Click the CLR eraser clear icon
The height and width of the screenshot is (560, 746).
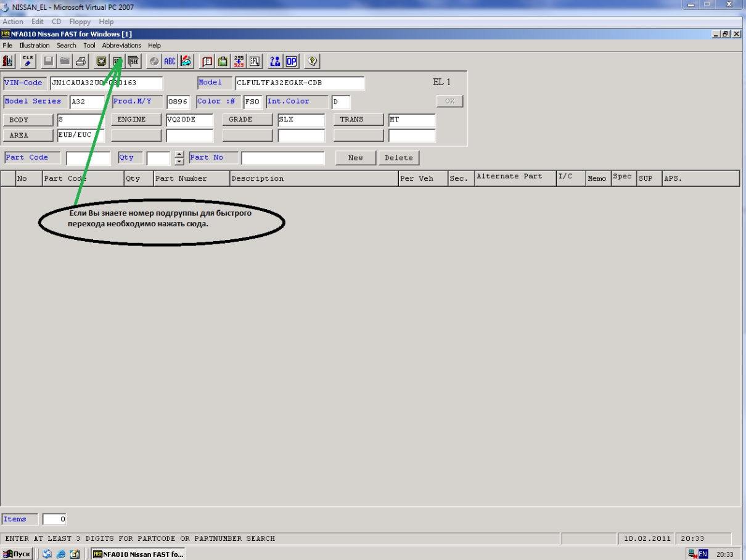pyautogui.click(x=28, y=61)
